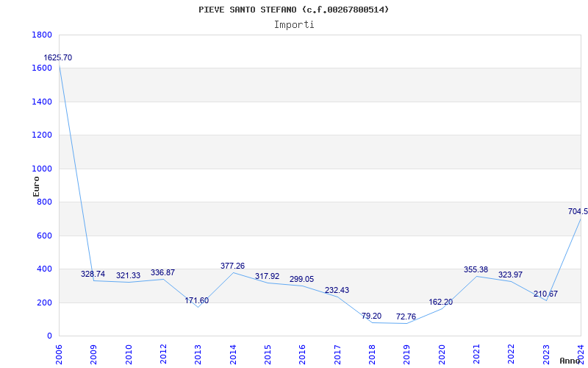Click the x-axis year 2009
This screenshot has height=368, width=588.
[x=94, y=355]
